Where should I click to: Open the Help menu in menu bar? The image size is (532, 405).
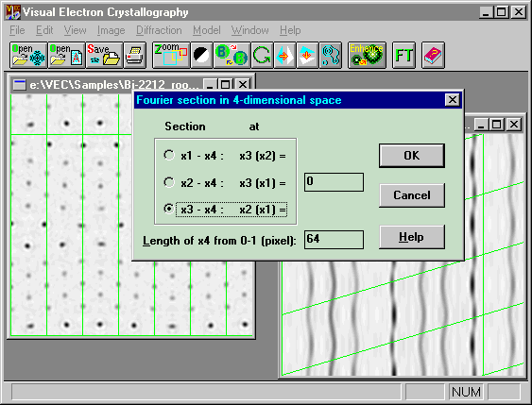pyautogui.click(x=290, y=30)
